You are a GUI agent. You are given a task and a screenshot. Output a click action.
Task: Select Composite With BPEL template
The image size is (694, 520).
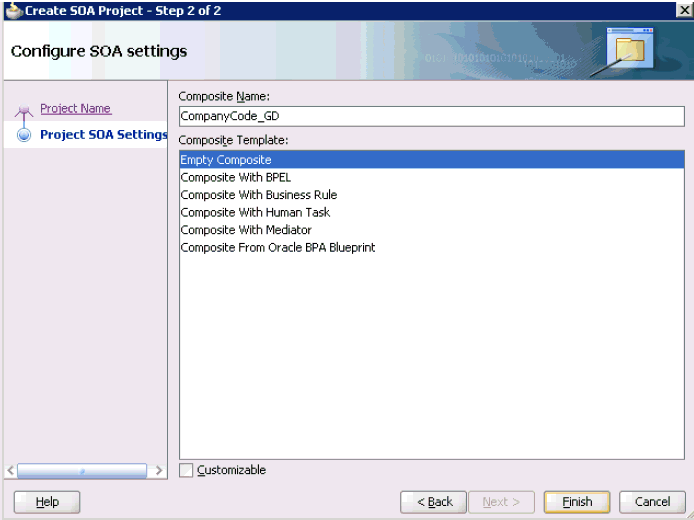click(432, 177)
